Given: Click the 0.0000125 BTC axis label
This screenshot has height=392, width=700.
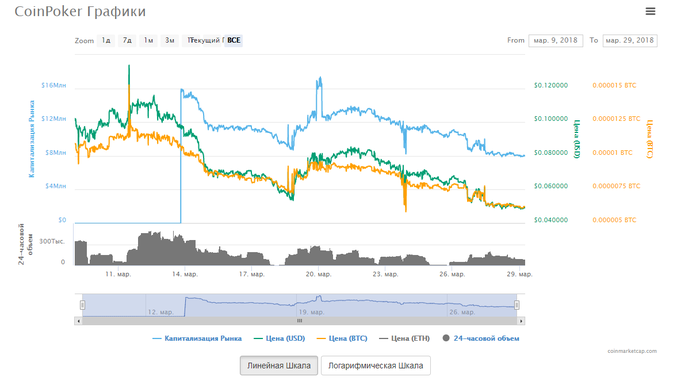Looking at the screenshot, I should click(x=617, y=119).
